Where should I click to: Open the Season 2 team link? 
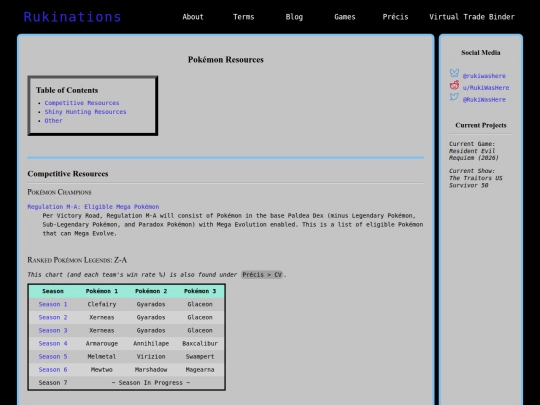coord(53,318)
